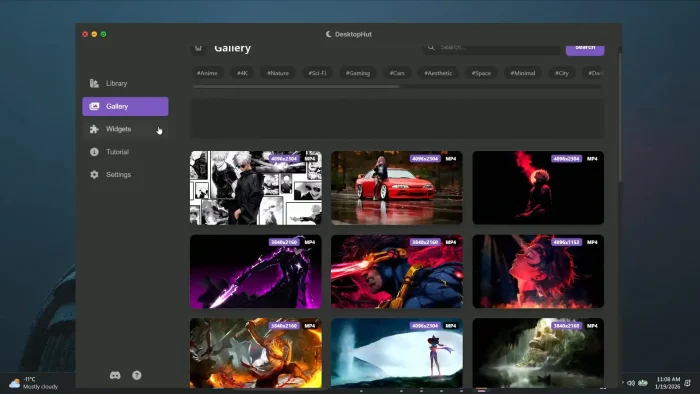Open the black-and-white manga character wallpaper
700x394 pixels.
pyautogui.click(x=256, y=187)
